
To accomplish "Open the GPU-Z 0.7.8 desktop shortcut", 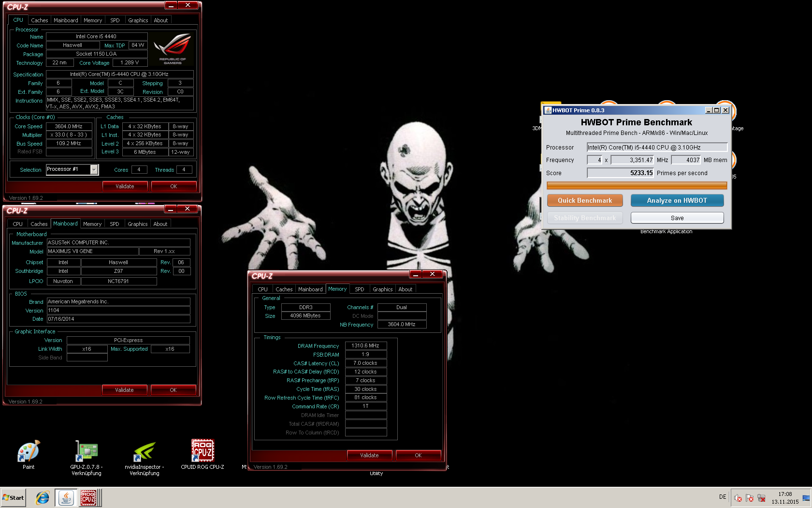I will (x=87, y=458).
